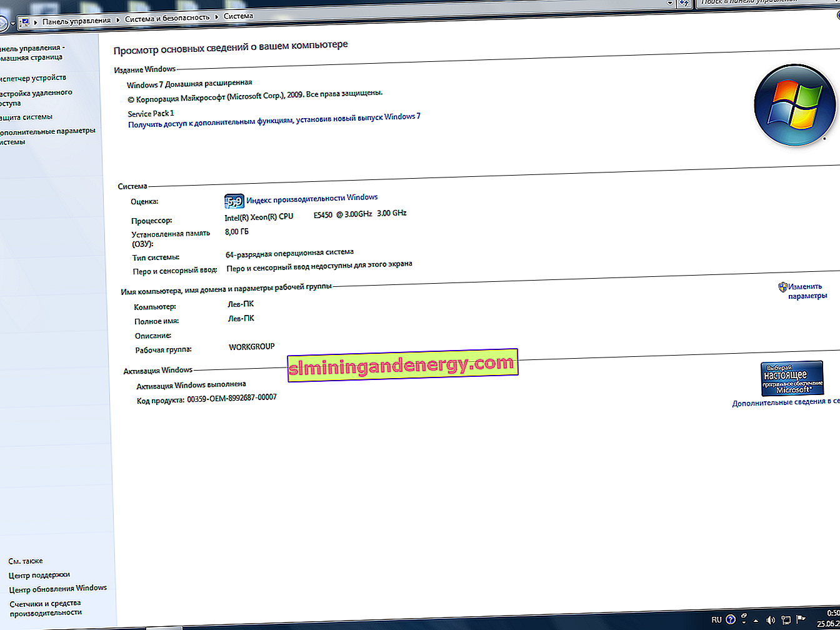The image size is (840, 630).
Task: Click the forward navigation button
Action: tap(2, 24)
